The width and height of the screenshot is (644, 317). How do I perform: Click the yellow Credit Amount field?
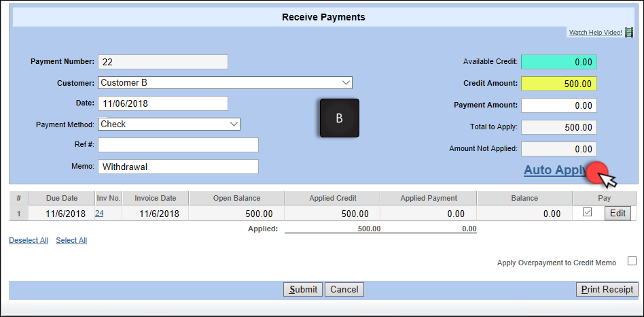[x=559, y=84]
